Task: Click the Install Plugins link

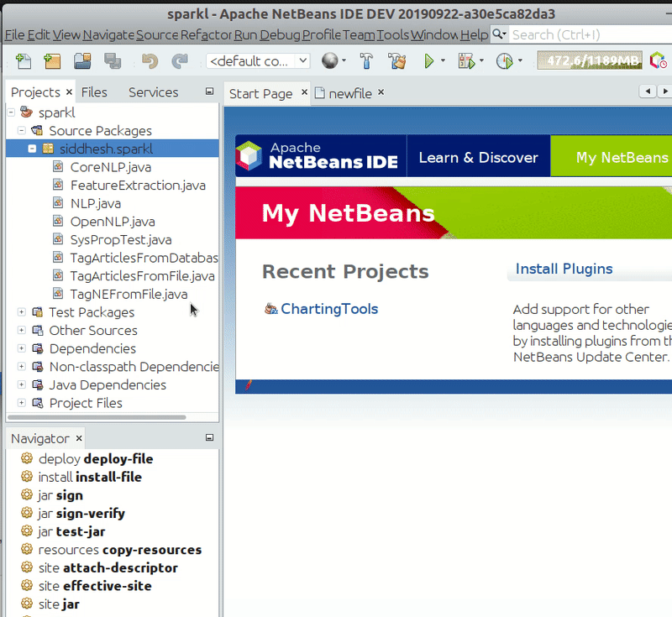Action: [x=564, y=269]
